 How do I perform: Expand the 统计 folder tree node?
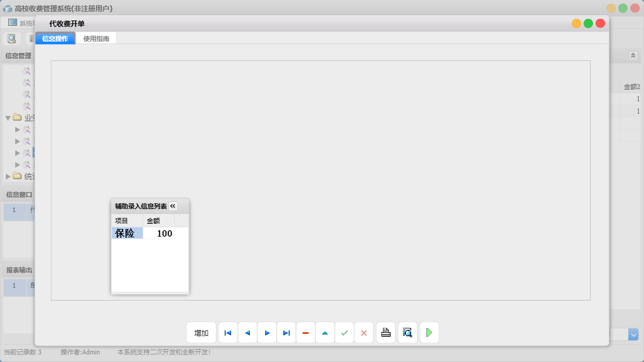[8, 176]
